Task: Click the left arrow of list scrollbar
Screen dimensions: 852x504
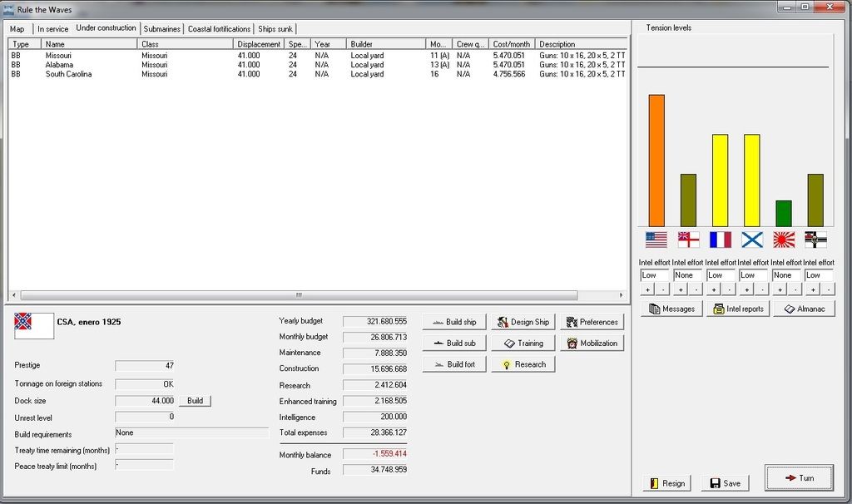Action: (14, 295)
